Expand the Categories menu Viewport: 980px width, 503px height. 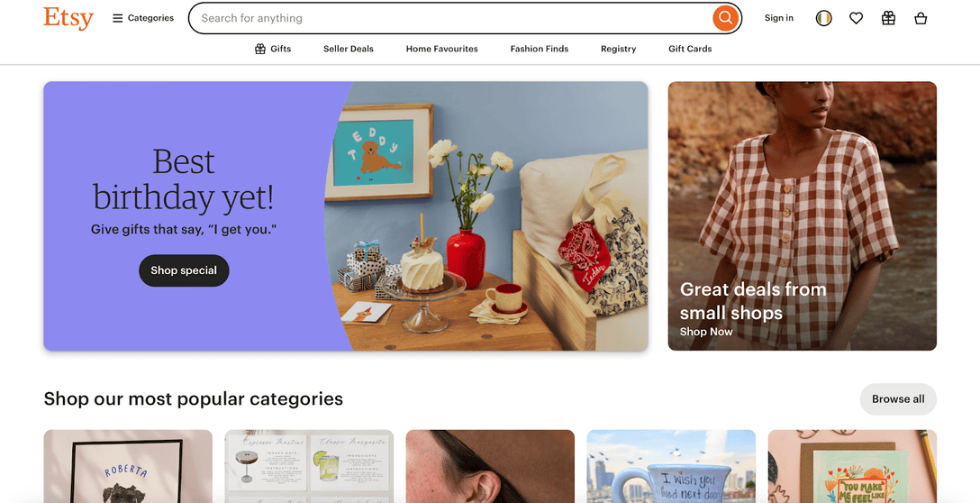(x=143, y=18)
